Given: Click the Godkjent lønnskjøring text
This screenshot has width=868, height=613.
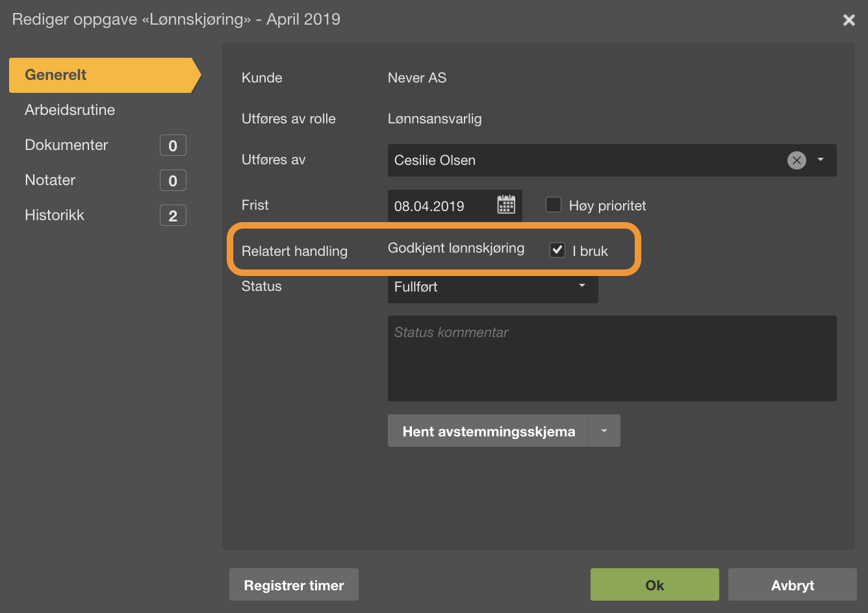Looking at the screenshot, I should 456,248.
